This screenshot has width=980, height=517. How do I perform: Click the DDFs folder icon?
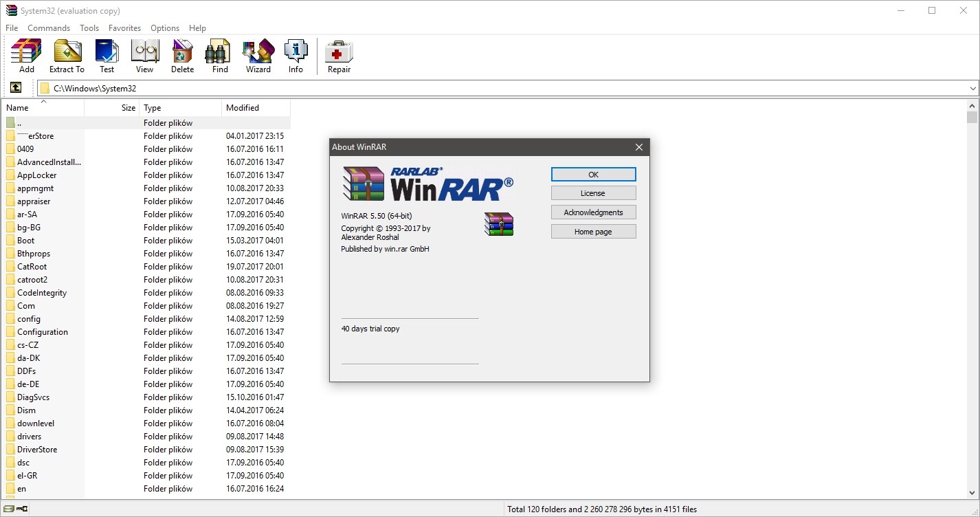[x=10, y=371]
